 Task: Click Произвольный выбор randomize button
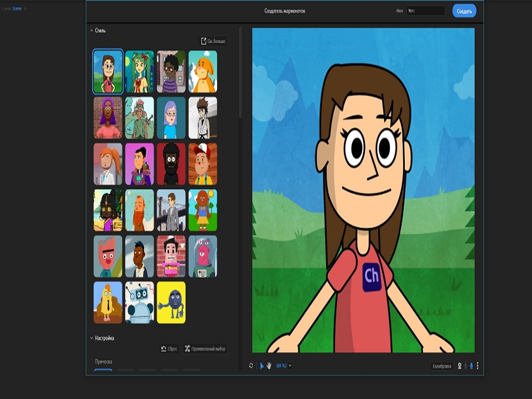pyautogui.click(x=205, y=348)
